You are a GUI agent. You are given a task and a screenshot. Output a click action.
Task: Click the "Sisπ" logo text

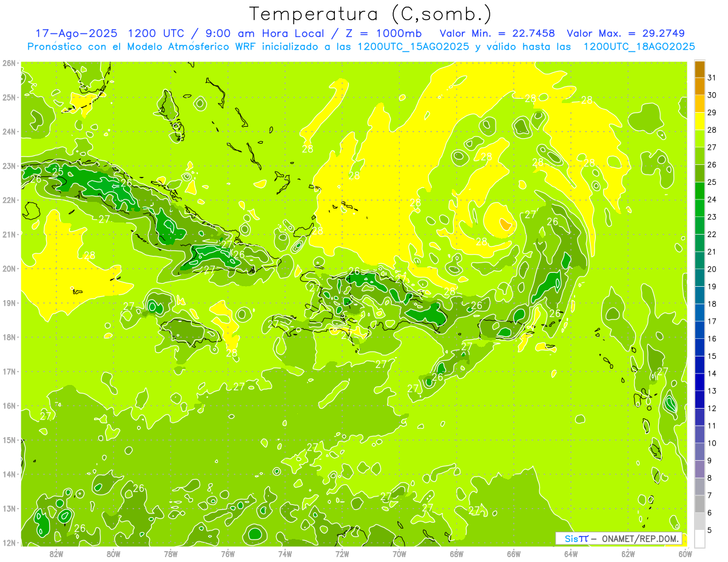coord(576,538)
